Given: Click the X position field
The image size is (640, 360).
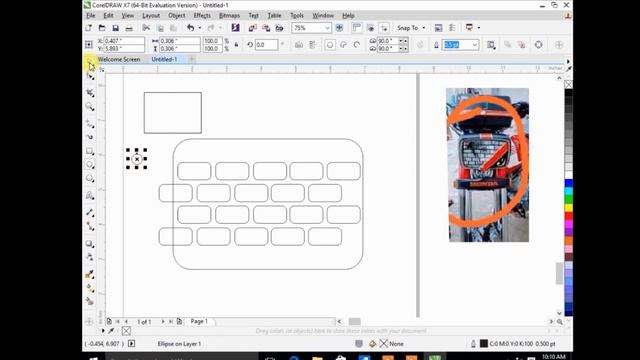Looking at the screenshot, I should [x=124, y=41].
